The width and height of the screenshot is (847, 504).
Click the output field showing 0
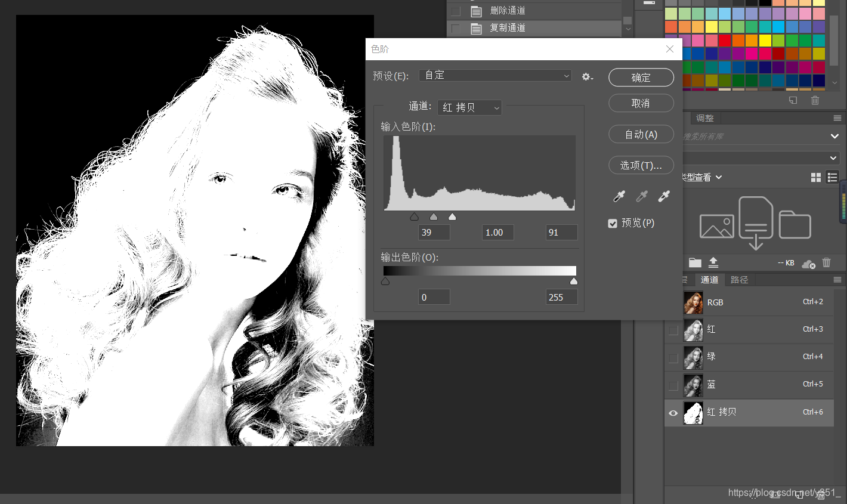tap(434, 297)
